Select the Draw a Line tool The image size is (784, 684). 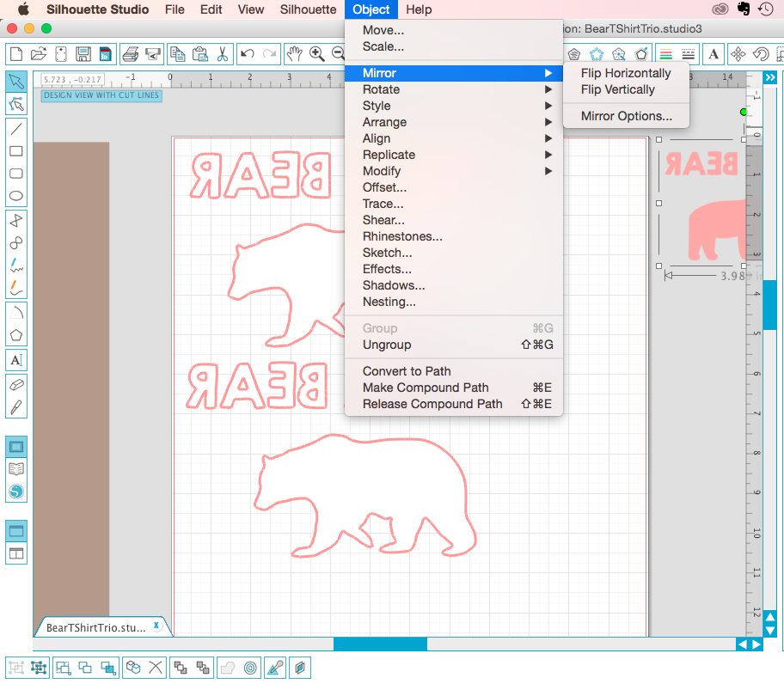[16, 129]
